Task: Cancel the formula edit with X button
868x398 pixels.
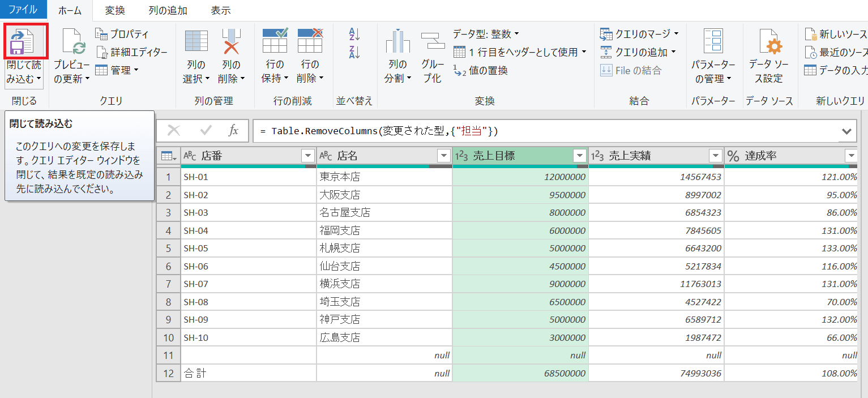Action: [x=174, y=131]
